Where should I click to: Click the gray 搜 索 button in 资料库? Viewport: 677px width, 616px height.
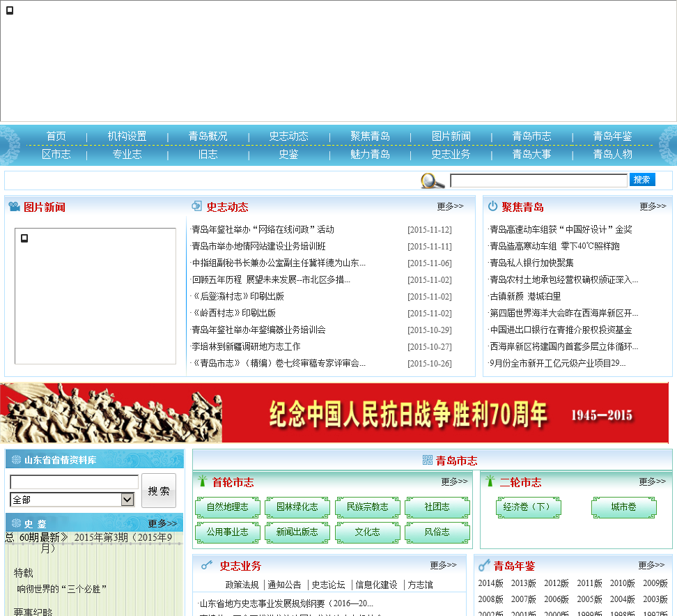[x=159, y=491]
